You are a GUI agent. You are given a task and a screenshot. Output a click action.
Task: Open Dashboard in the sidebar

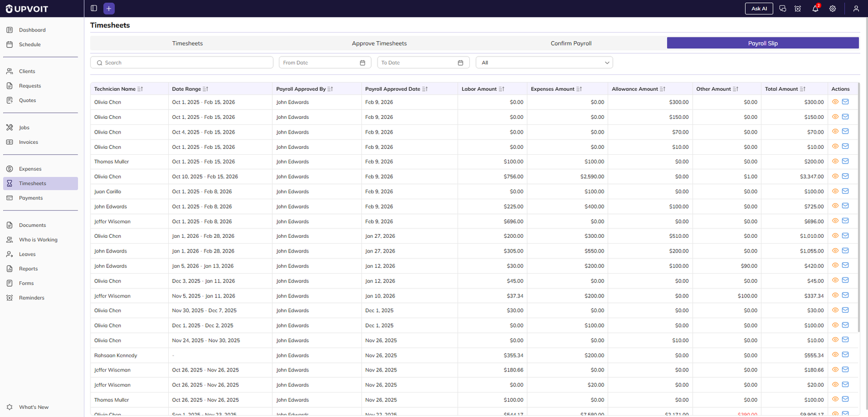tap(41, 30)
